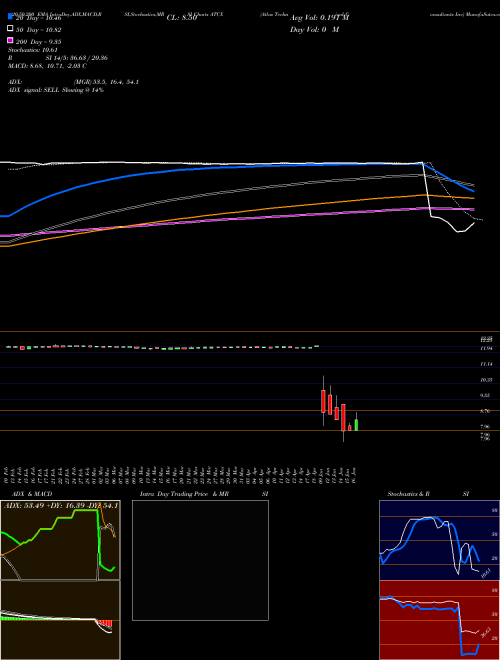This screenshot has width=500, height=660.
Task: Click the 'Day Vol: 0 M' label
Action: [x=314, y=29]
